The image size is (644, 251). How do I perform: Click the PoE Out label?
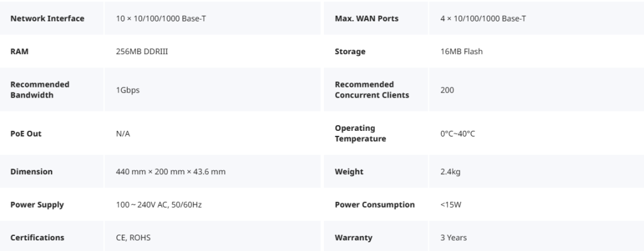[x=26, y=133]
